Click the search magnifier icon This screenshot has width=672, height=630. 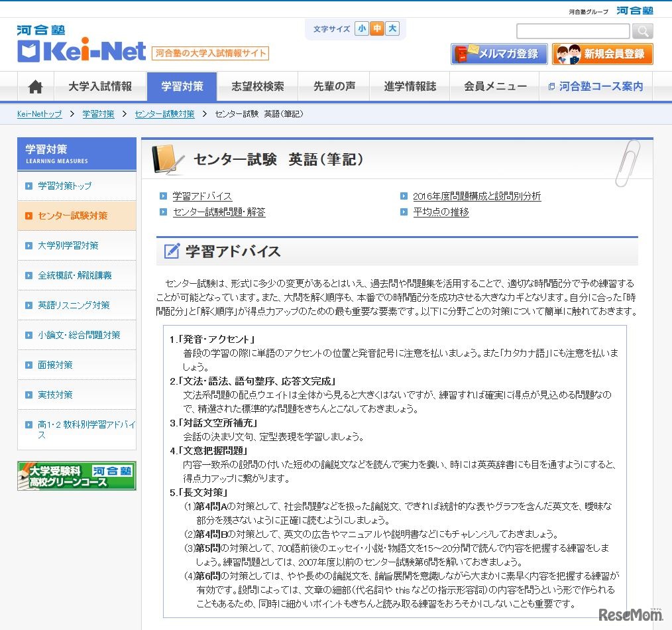[641, 31]
